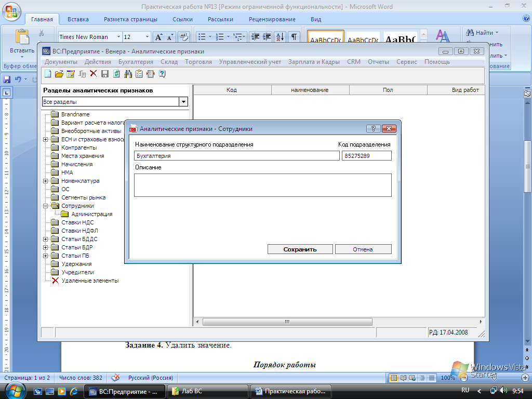Click the Windows Start button
Viewport: 532px width, 399px height.
pos(15,391)
